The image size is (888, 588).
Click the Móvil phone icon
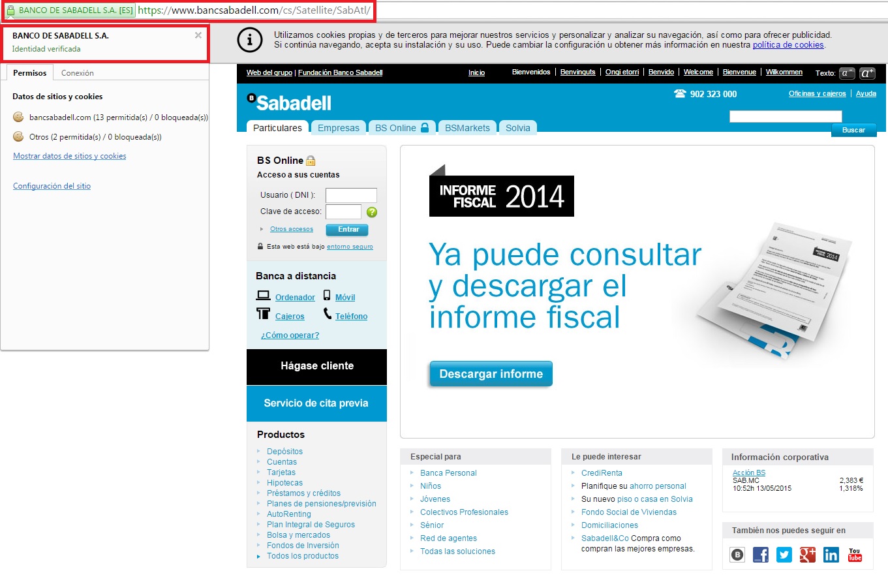(328, 296)
